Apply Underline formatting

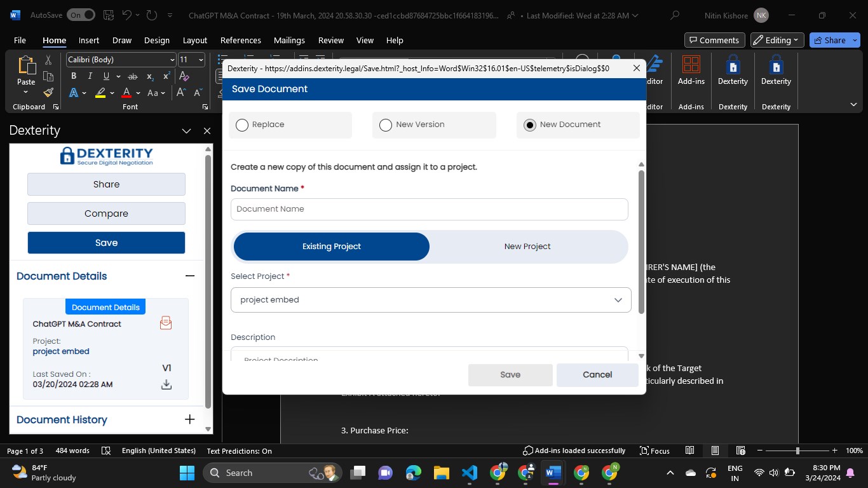[106, 76]
